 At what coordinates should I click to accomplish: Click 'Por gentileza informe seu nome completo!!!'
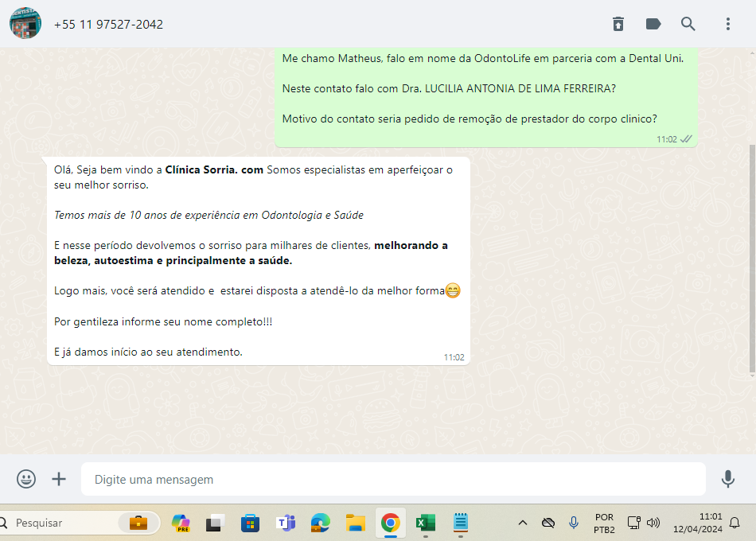[x=163, y=321]
